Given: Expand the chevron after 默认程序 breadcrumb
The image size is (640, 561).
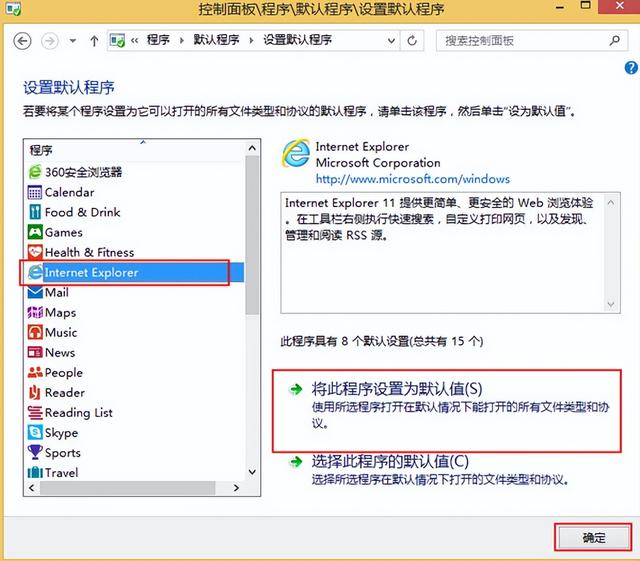Looking at the screenshot, I should 251,40.
